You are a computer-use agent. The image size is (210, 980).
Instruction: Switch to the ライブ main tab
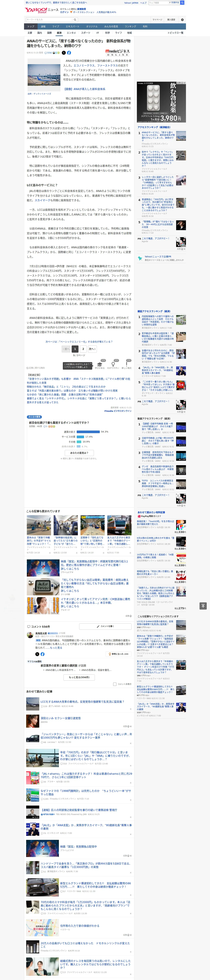[56, 27]
